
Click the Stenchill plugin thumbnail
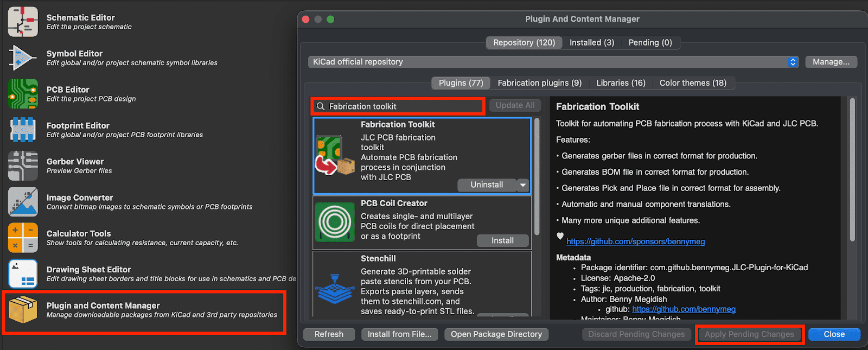coord(335,289)
